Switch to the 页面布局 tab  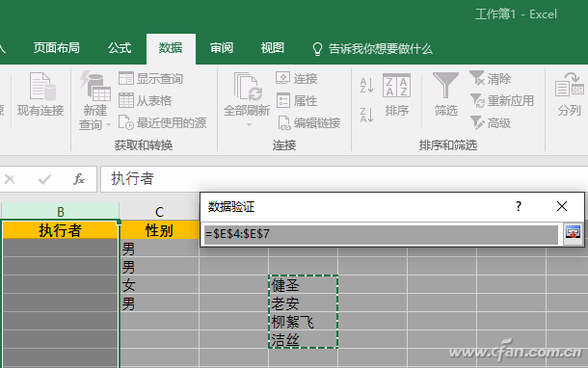tap(57, 48)
